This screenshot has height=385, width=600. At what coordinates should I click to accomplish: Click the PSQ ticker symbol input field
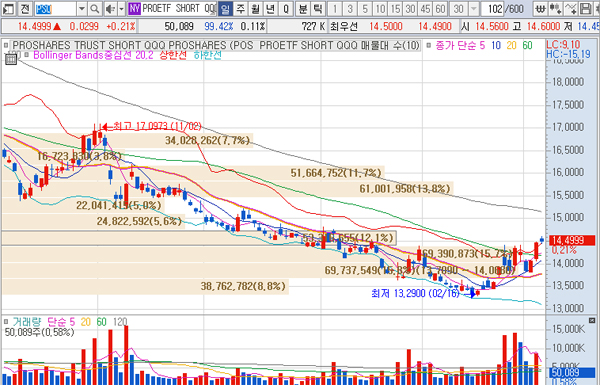point(55,8)
